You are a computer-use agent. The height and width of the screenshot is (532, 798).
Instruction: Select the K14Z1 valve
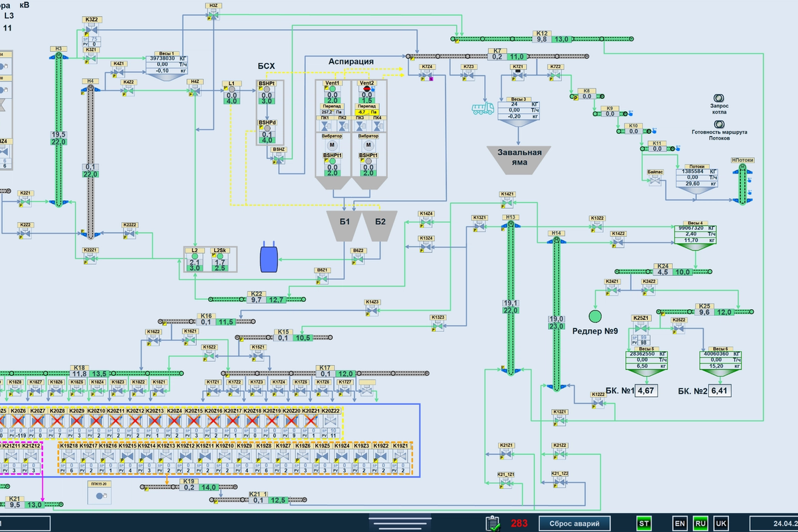point(507,204)
